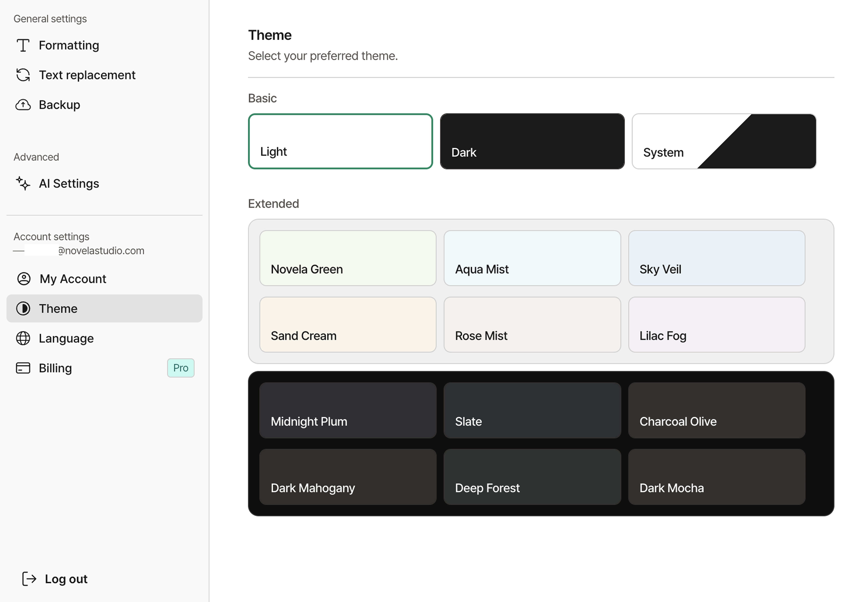Select the Charcoal Olive theme

coord(717,410)
